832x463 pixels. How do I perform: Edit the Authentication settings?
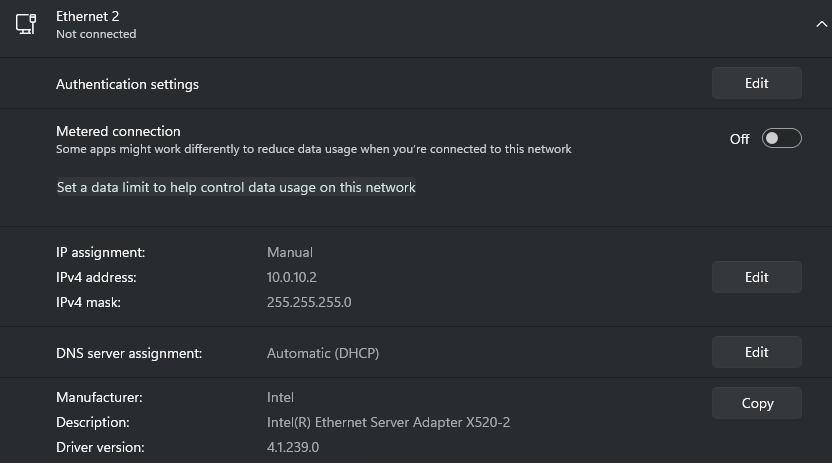pyautogui.click(x=757, y=83)
